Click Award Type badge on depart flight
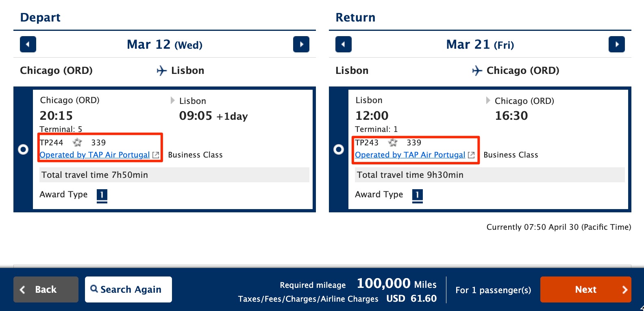Viewport: 644px width, 311px height. click(x=102, y=195)
